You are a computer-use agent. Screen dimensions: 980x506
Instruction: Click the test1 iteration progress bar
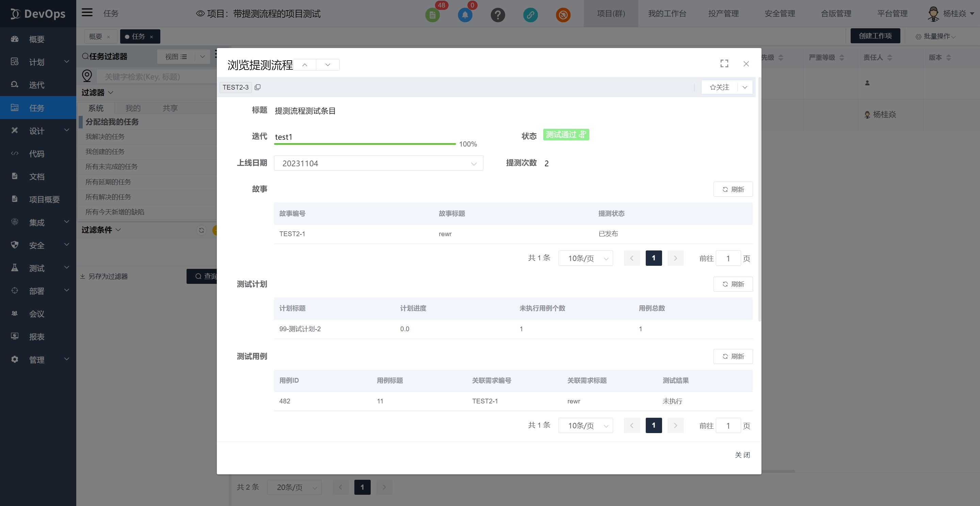(365, 144)
